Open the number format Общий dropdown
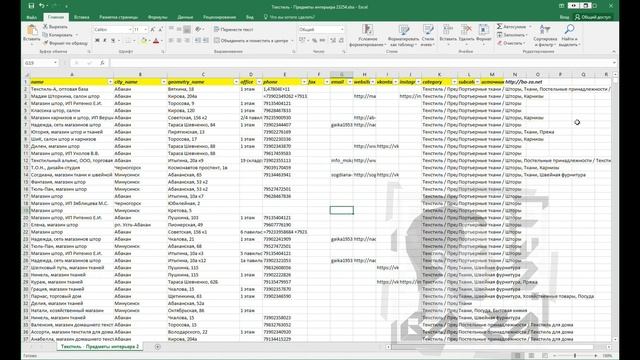 coord(342,29)
